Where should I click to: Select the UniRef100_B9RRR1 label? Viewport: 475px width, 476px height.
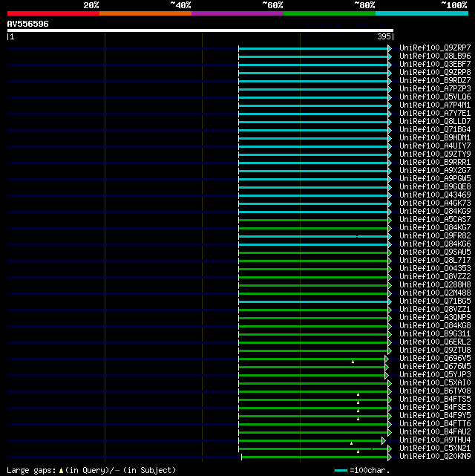tap(435, 163)
